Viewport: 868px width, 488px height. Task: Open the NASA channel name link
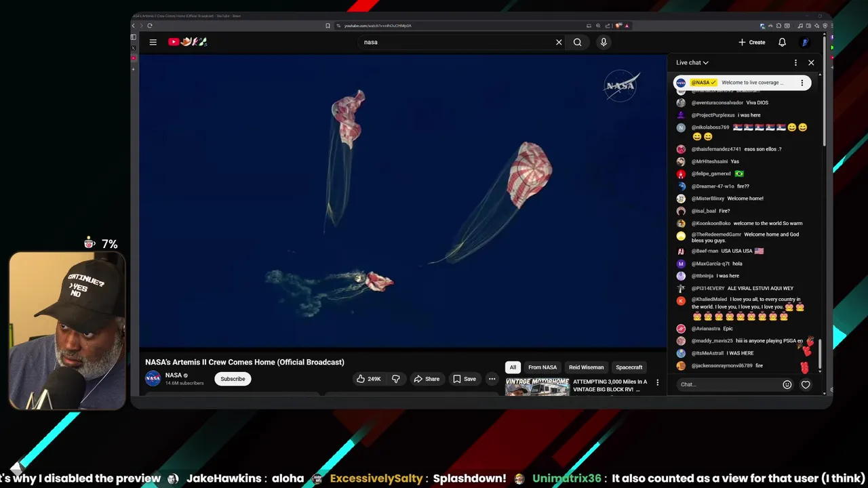(174, 375)
